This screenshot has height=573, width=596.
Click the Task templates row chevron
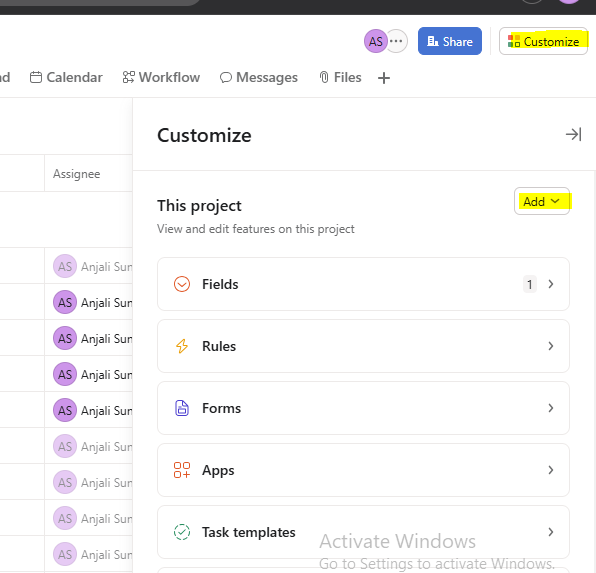[x=551, y=532]
